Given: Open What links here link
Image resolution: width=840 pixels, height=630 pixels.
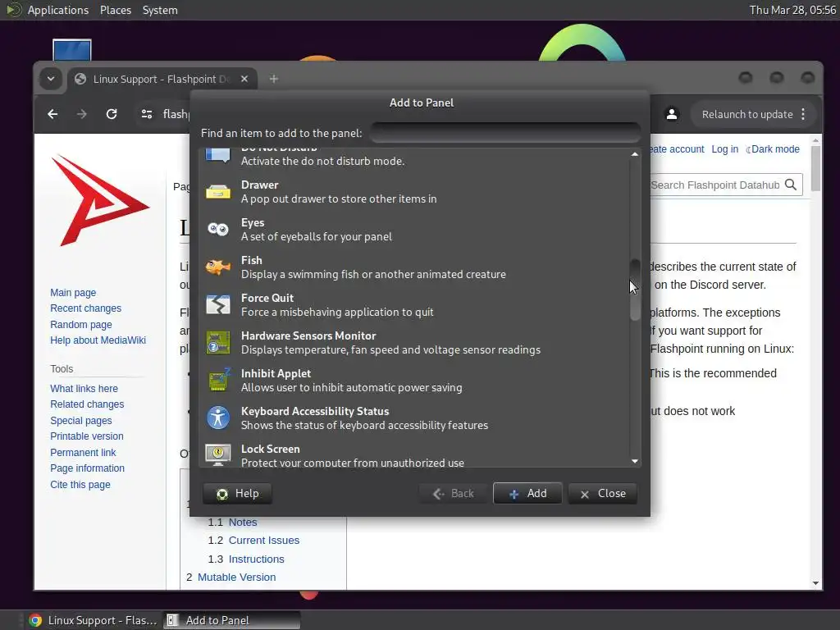Looking at the screenshot, I should 84,388.
